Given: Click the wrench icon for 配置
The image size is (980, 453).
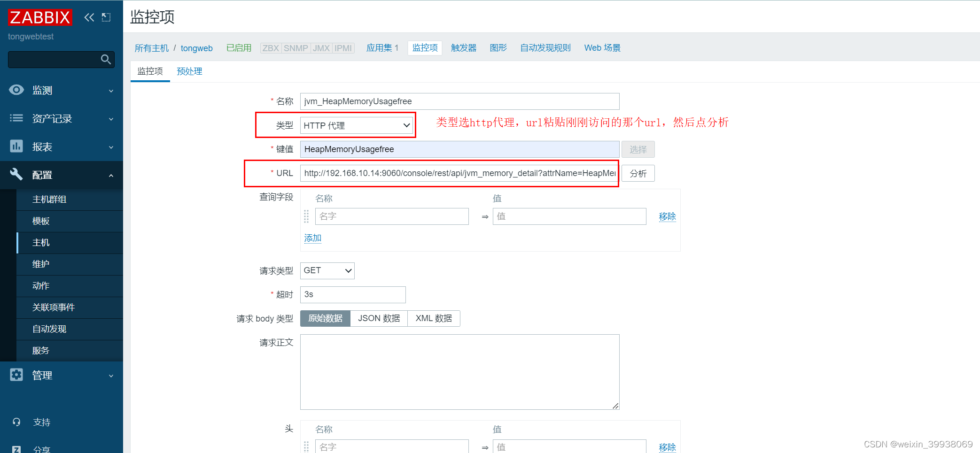Looking at the screenshot, I should pyautogui.click(x=16, y=174).
